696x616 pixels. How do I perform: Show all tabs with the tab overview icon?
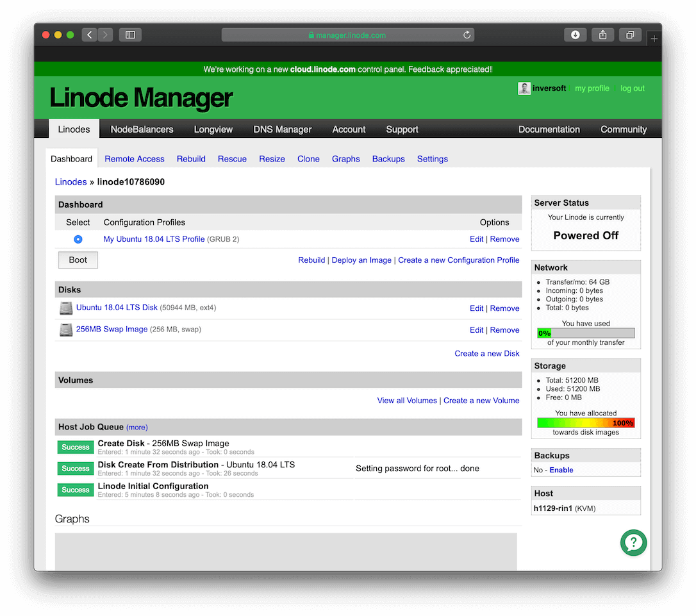(x=630, y=35)
